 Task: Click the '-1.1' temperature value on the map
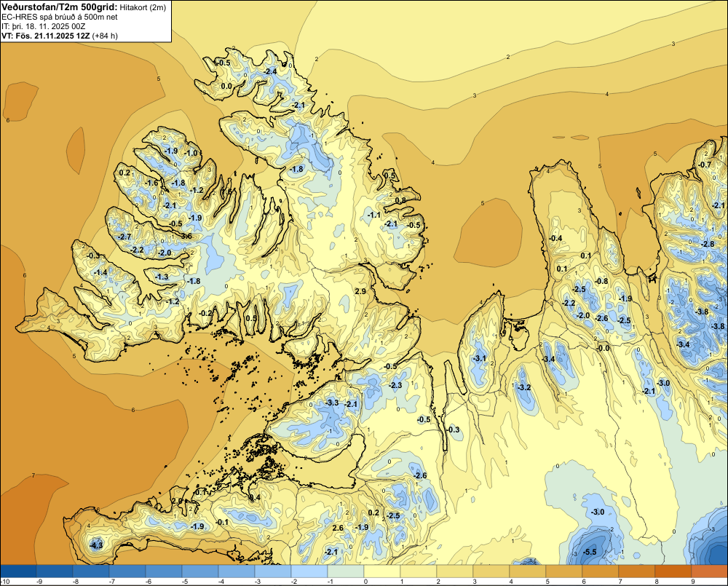pyautogui.click(x=373, y=215)
